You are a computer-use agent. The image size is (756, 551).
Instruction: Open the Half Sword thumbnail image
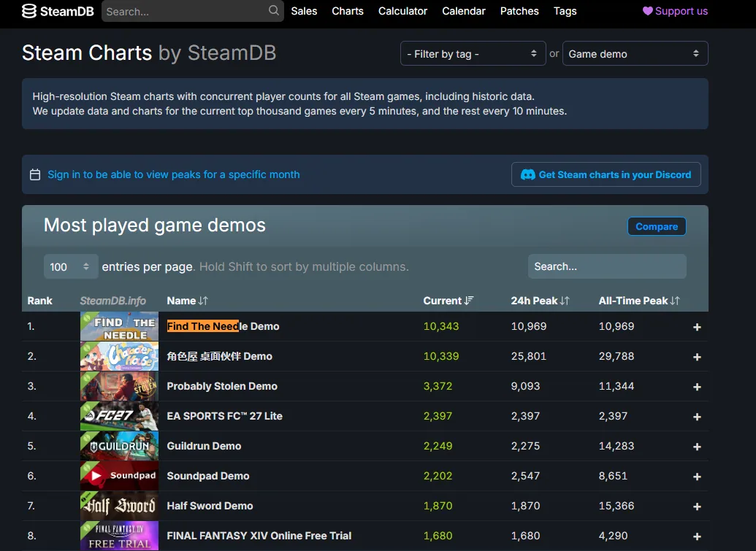119,506
